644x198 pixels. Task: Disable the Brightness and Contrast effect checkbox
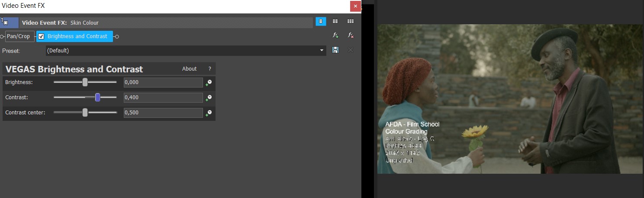[x=42, y=36]
